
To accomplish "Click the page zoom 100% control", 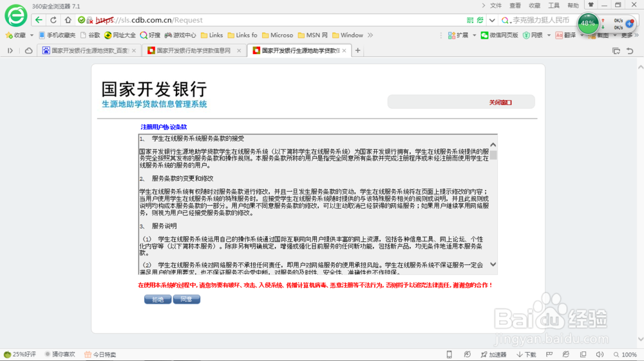I will (625, 355).
